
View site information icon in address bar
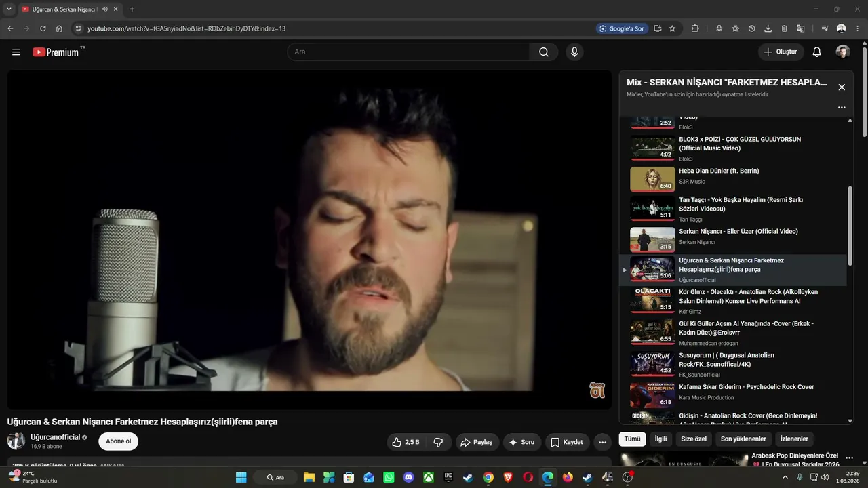[78, 28]
